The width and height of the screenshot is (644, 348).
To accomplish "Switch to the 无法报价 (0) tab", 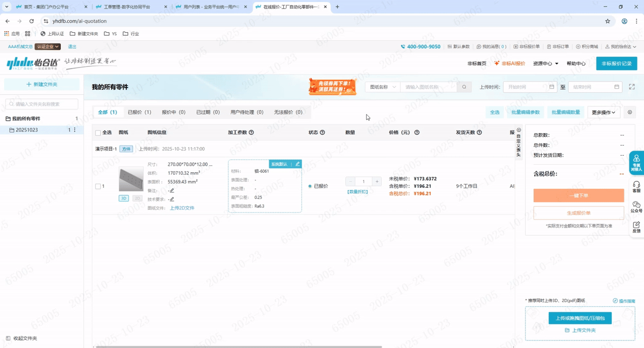I will click(x=288, y=112).
